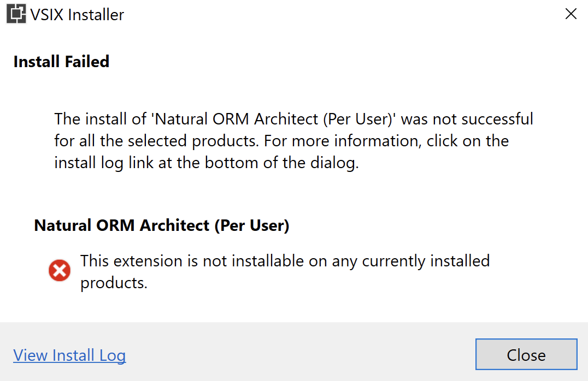Click the 'View Install Log' hyperlink text
The width and height of the screenshot is (588, 381).
(69, 355)
